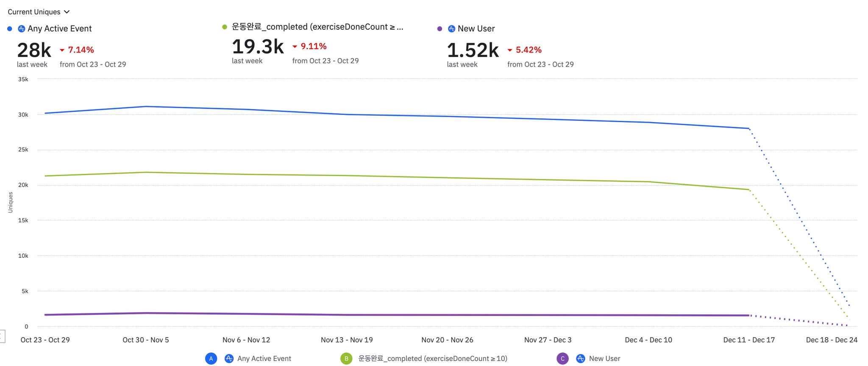Click the Current Uniques chevron arrow
This screenshot has height=366, width=868.
click(67, 12)
